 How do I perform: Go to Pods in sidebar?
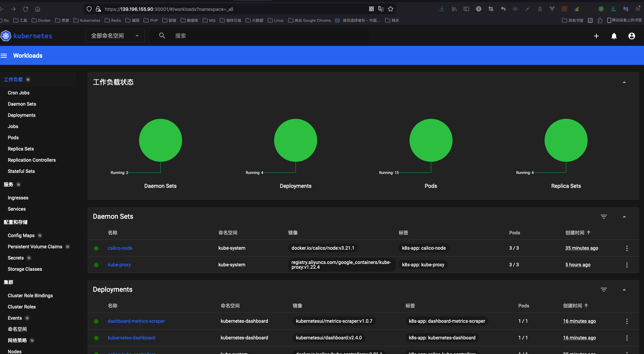click(x=13, y=138)
